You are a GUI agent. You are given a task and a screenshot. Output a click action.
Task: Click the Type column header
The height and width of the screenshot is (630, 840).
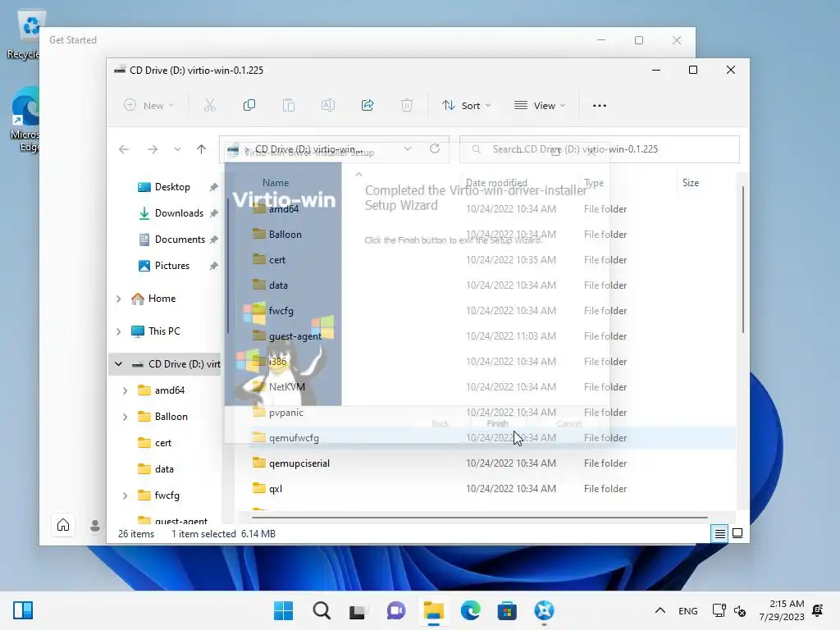point(594,183)
